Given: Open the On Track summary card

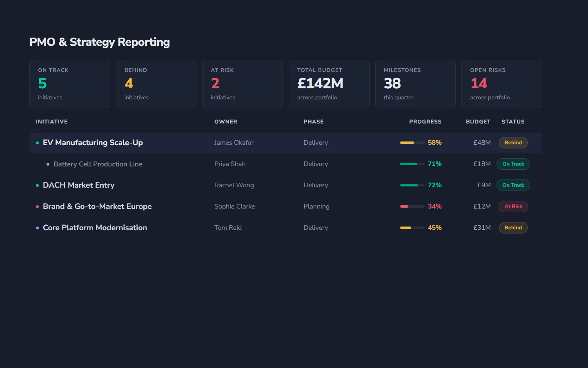Looking at the screenshot, I should [x=69, y=84].
